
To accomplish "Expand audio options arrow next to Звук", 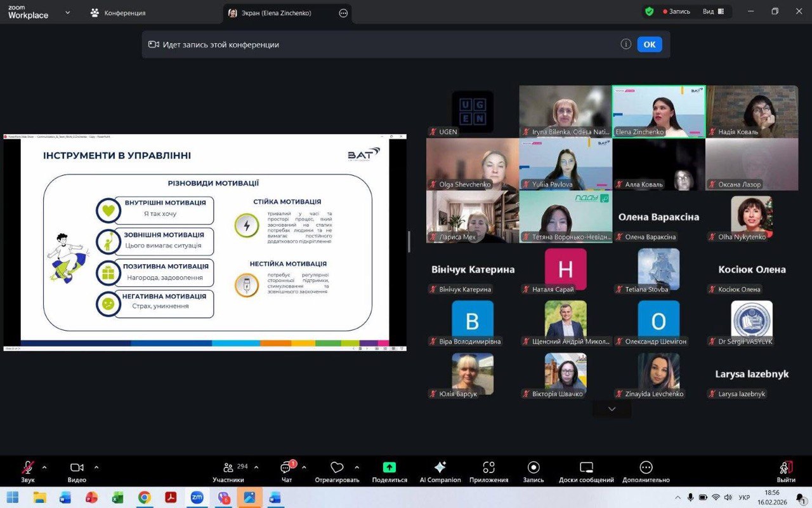I will (x=44, y=467).
